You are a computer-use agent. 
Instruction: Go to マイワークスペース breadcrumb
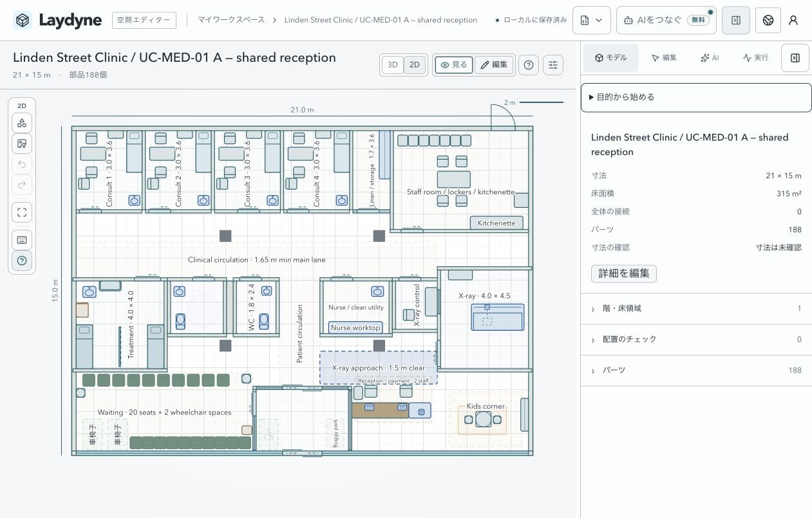coord(231,20)
